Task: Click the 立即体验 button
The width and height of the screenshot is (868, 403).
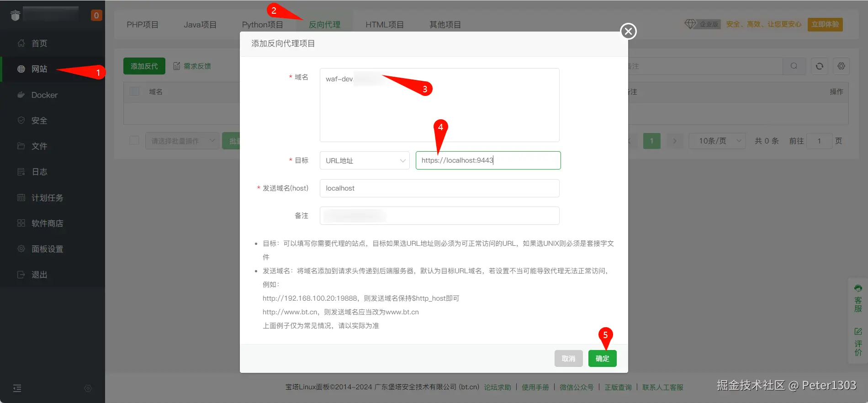Action: click(x=825, y=24)
